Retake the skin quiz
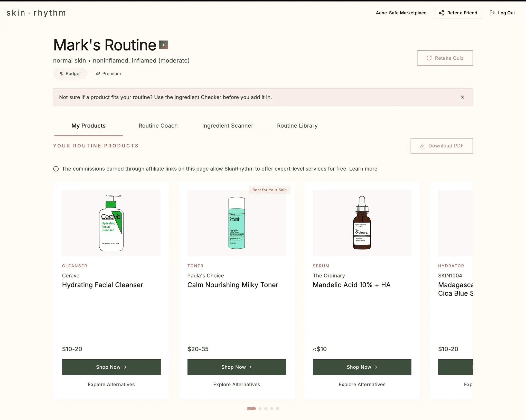The width and height of the screenshot is (526, 420). (x=445, y=58)
